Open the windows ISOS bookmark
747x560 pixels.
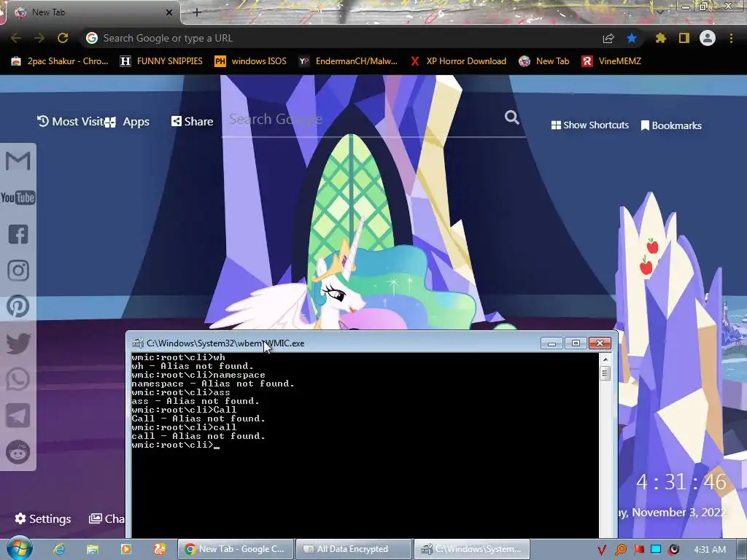coord(251,61)
